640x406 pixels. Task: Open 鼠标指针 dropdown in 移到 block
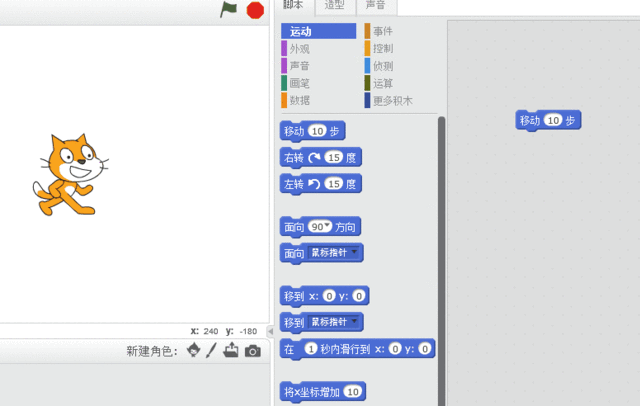click(354, 321)
